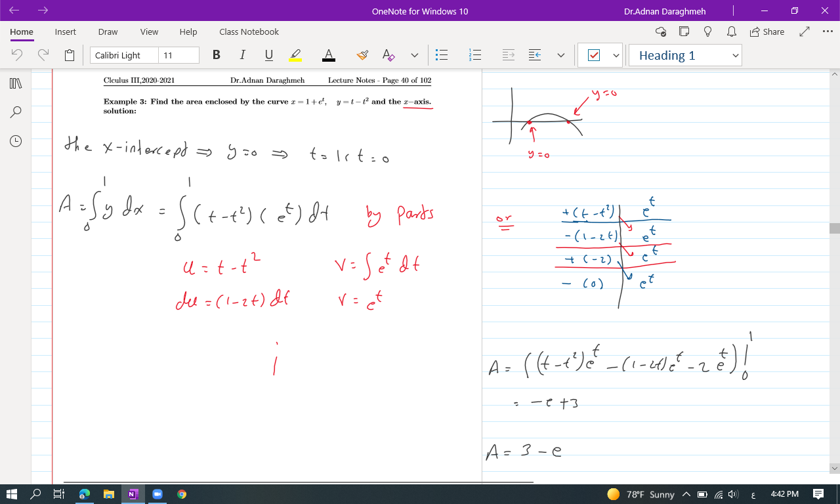Click the Share button
The image size is (840, 504).
[x=767, y=31]
